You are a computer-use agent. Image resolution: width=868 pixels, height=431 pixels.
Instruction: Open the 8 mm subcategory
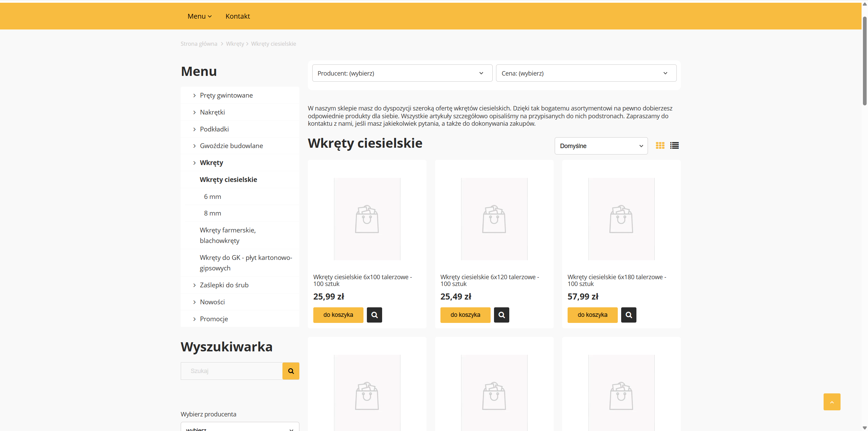(212, 213)
